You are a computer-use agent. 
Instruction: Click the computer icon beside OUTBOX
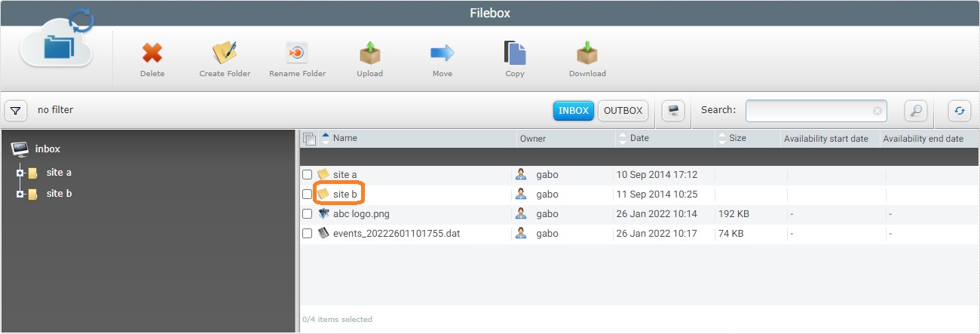[673, 111]
